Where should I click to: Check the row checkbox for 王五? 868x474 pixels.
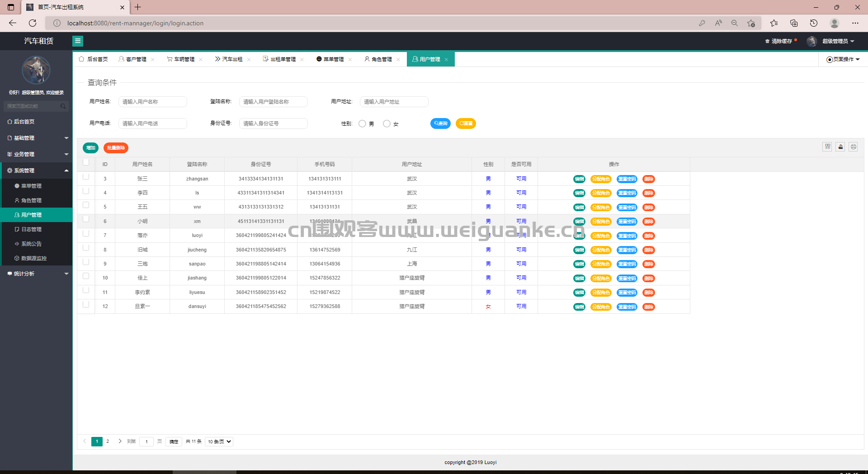click(x=86, y=205)
